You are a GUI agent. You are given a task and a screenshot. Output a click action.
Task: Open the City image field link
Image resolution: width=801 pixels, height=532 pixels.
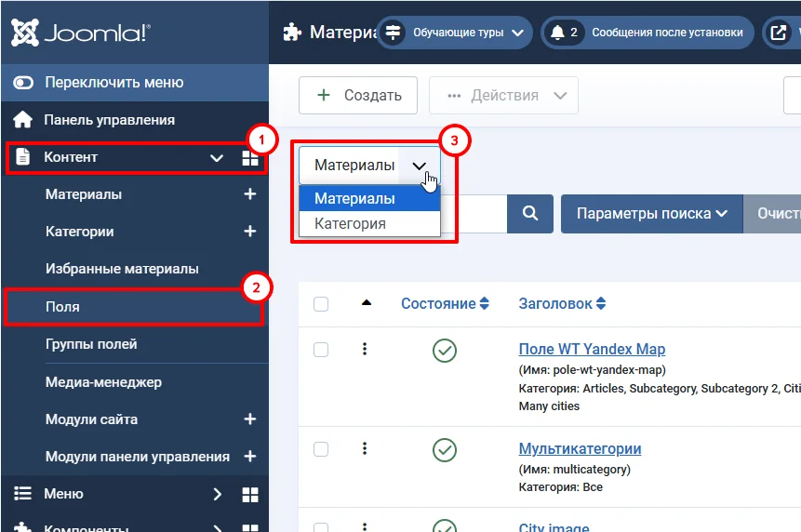coord(554,526)
